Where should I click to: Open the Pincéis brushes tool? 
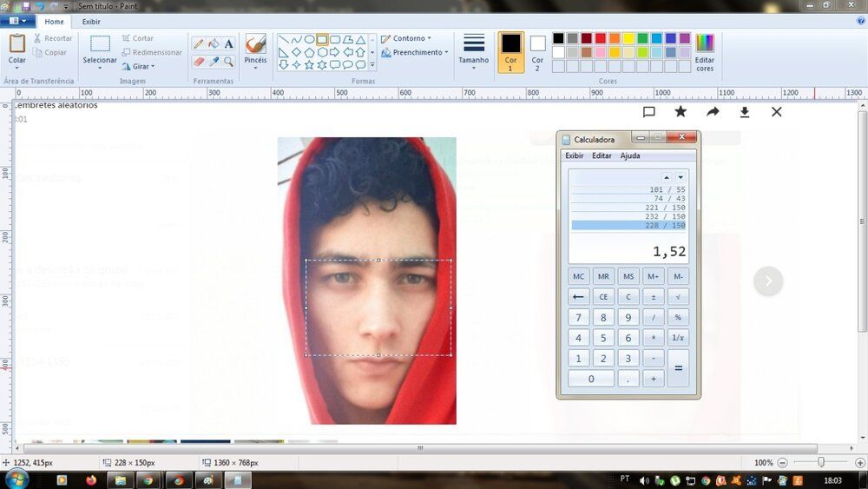click(255, 51)
